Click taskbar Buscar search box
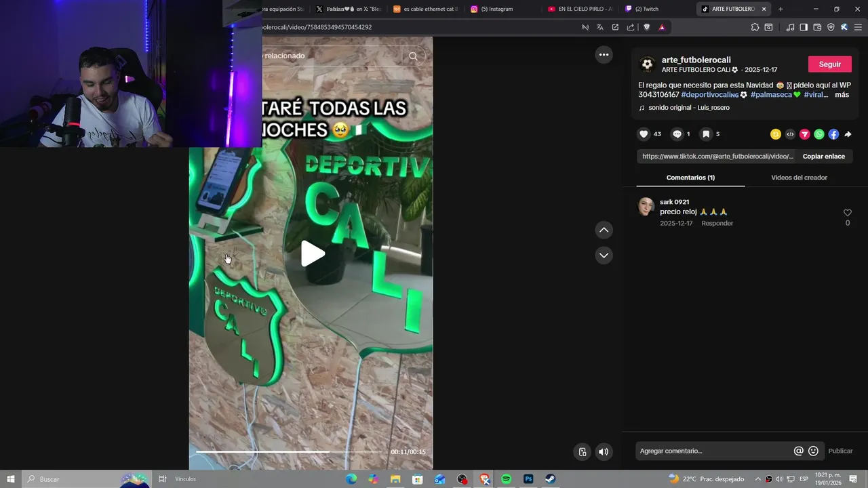Viewport: 868px width, 488px height. (x=87, y=479)
